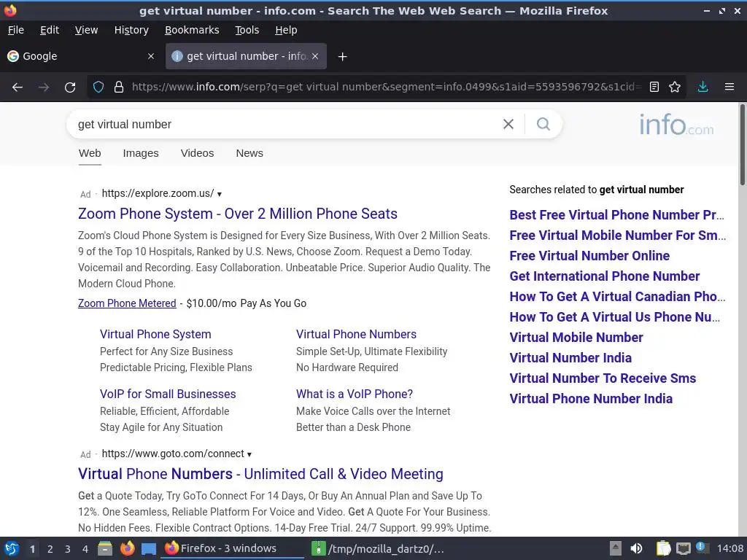Clear the search box text
Image resolution: width=747 pixels, height=560 pixels.
coord(508,124)
